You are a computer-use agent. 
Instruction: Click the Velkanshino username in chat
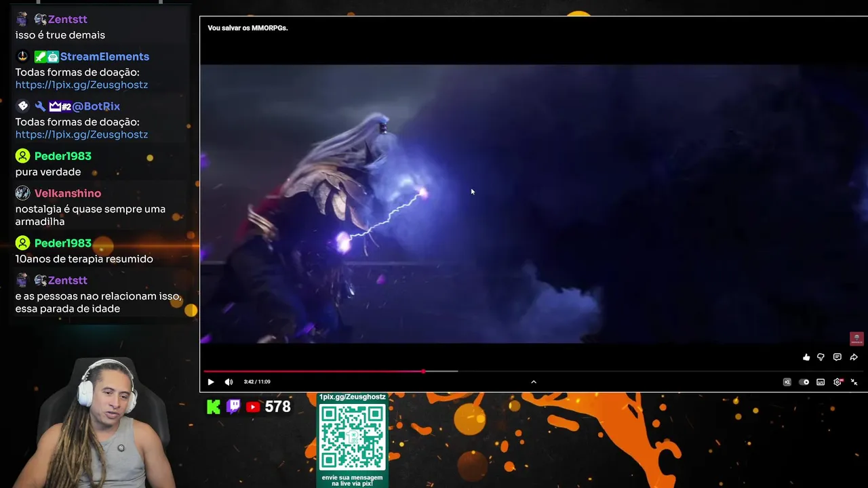click(68, 193)
